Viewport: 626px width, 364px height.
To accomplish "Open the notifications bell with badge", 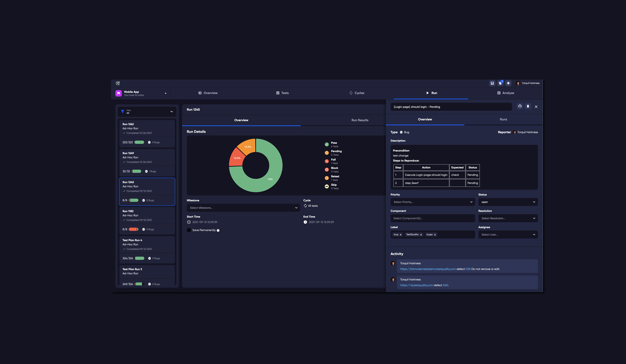I will [x=500, y=83].
